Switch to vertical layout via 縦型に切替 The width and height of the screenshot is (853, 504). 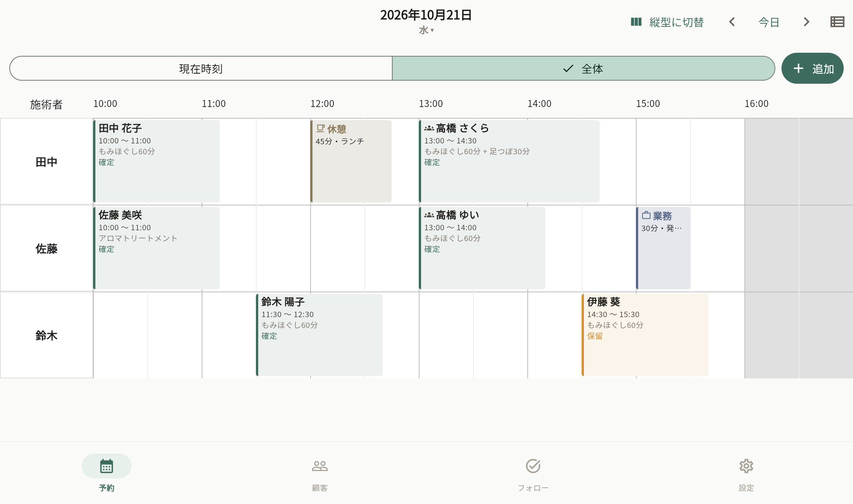click(x=667, y=22)
